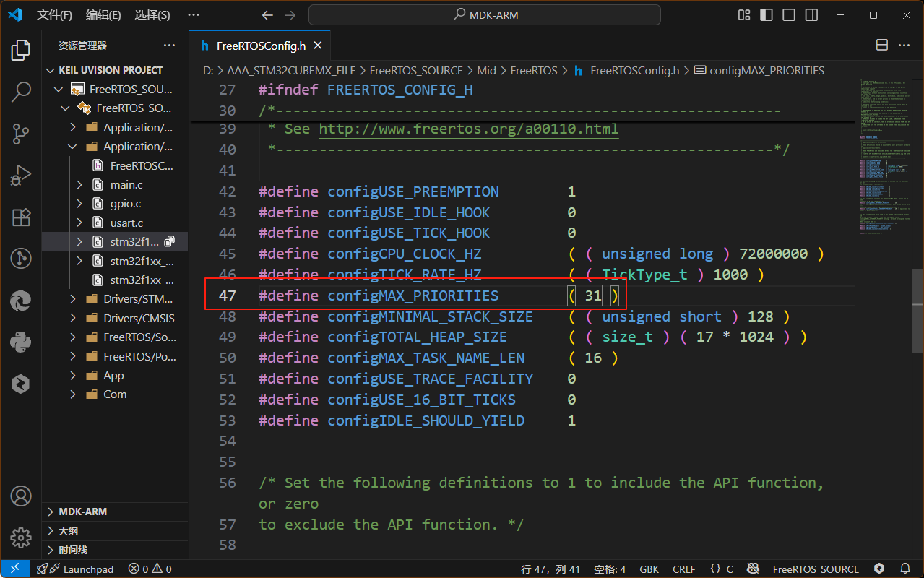Open the Accounts icon near the bottom

pos(21,496)
